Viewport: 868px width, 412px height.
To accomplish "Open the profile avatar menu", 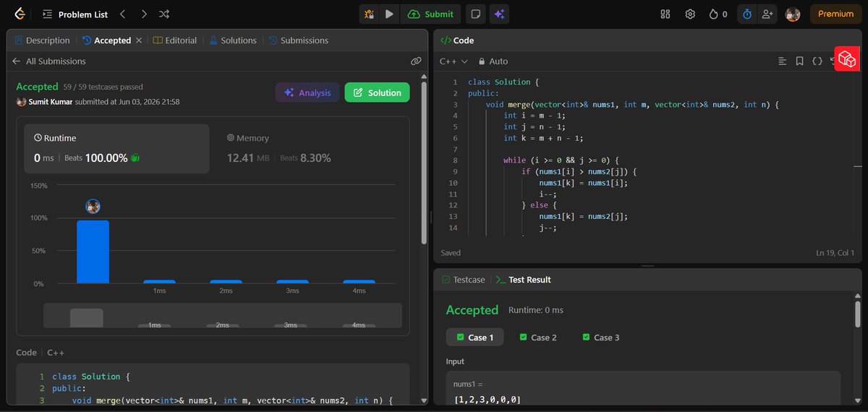I will tap(793, 14).
